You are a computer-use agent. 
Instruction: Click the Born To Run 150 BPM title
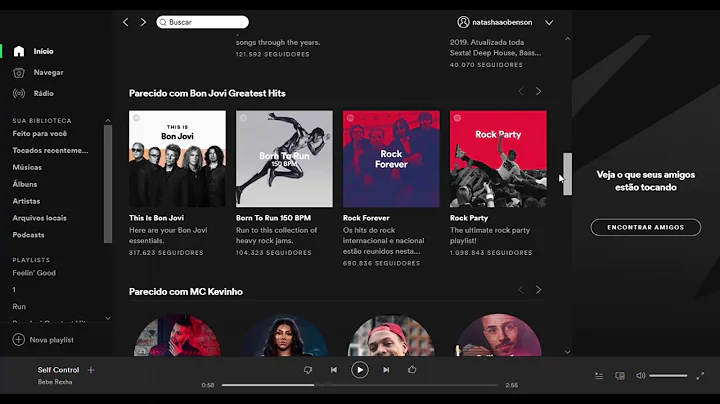[x=273, y=218]
